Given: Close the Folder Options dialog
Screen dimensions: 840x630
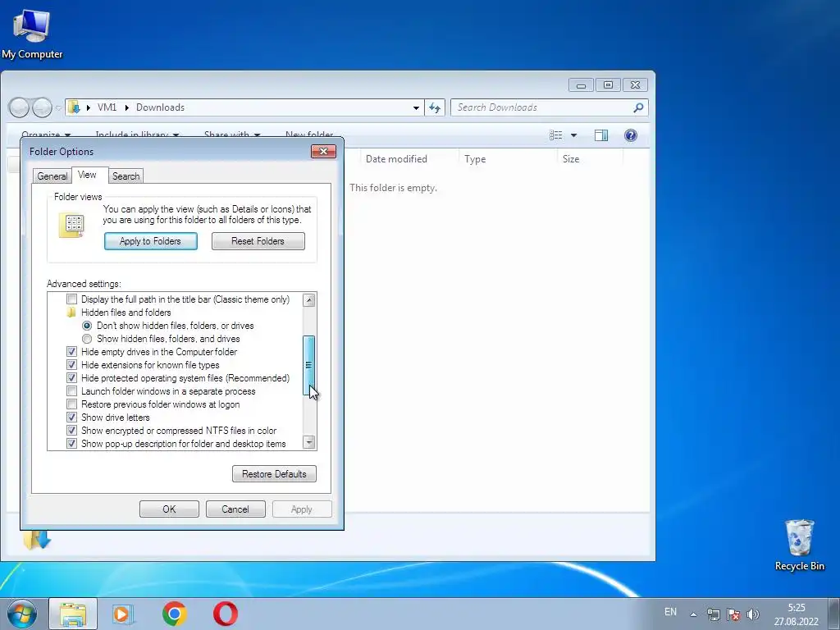Looking at the screenshot, I should coord(323,152).
